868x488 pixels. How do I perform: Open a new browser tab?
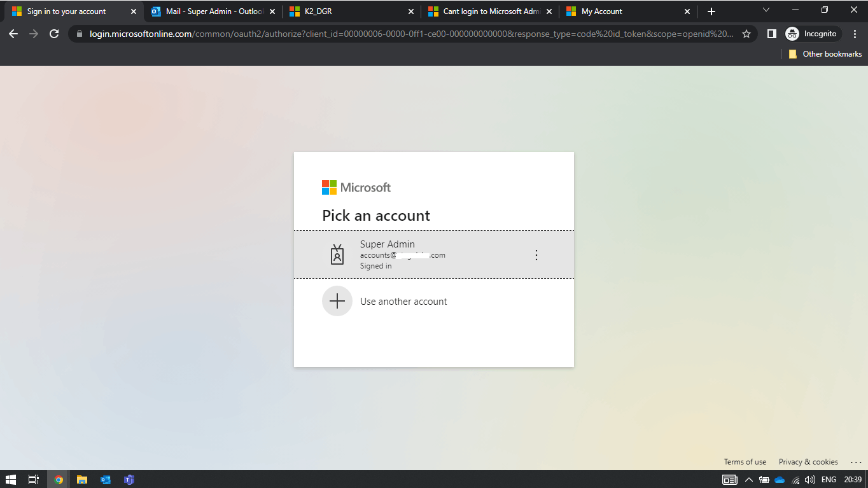pos(711,11)
